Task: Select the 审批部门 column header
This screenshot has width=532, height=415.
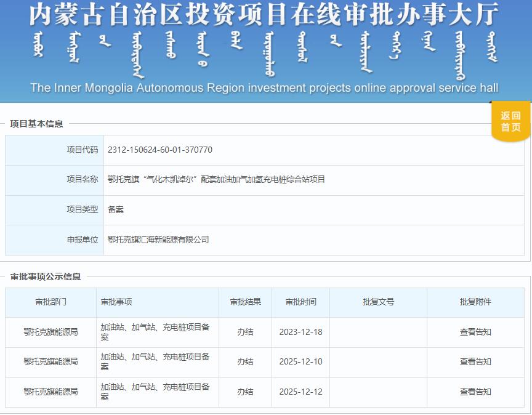Action: click(52, 302)
